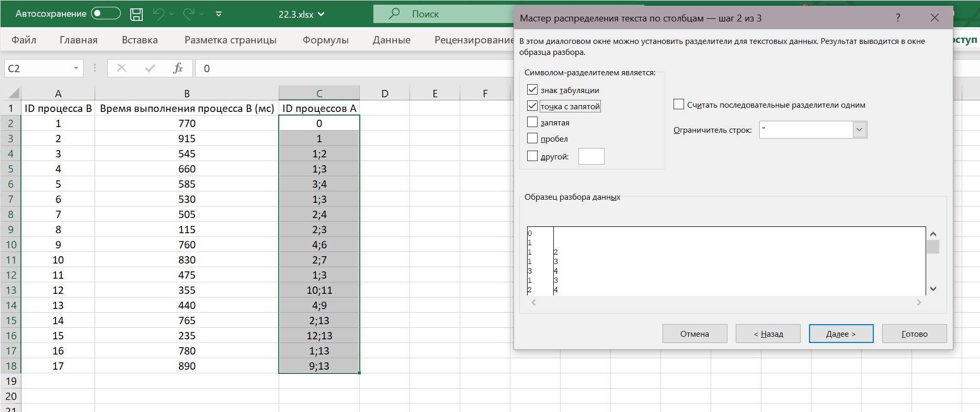Switch to the Вставка tab

pyautogui.click(x=140, y=40)
